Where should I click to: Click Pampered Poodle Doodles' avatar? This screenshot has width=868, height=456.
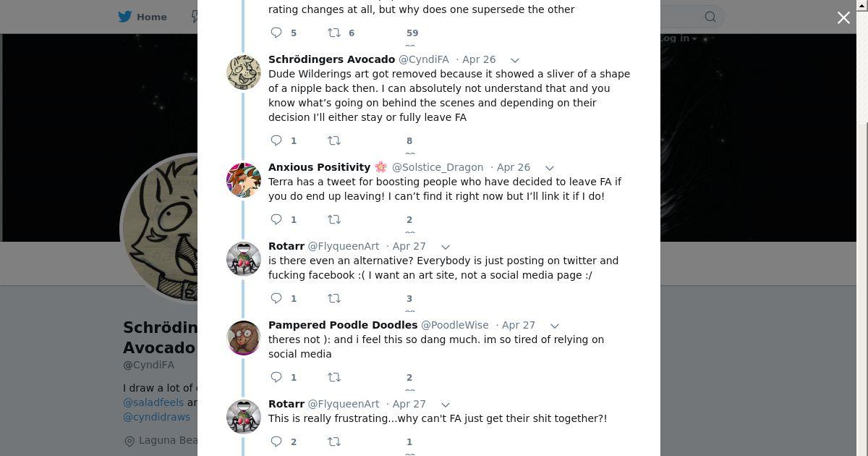244,338
